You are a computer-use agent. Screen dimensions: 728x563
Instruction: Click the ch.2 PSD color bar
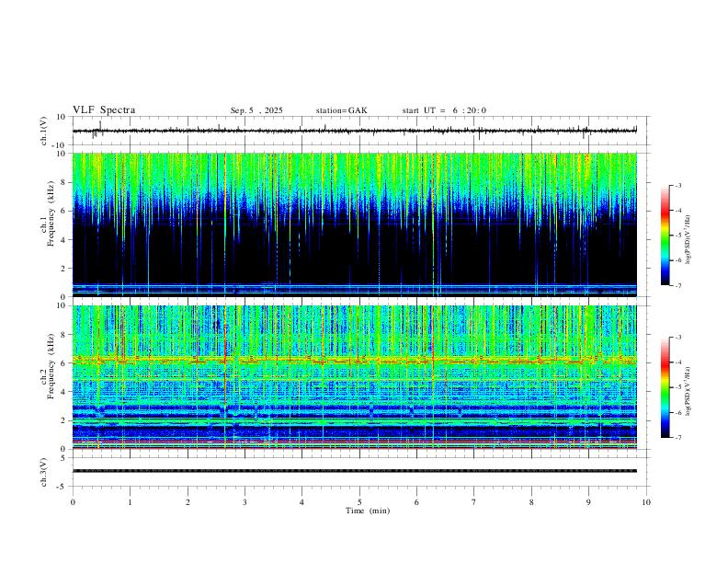[665, 387]
